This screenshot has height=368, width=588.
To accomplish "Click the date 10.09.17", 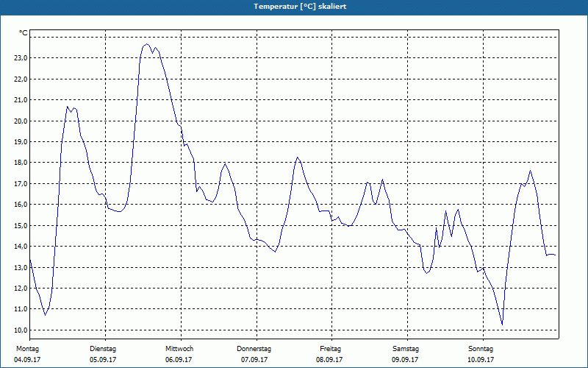I will (481, 360).
